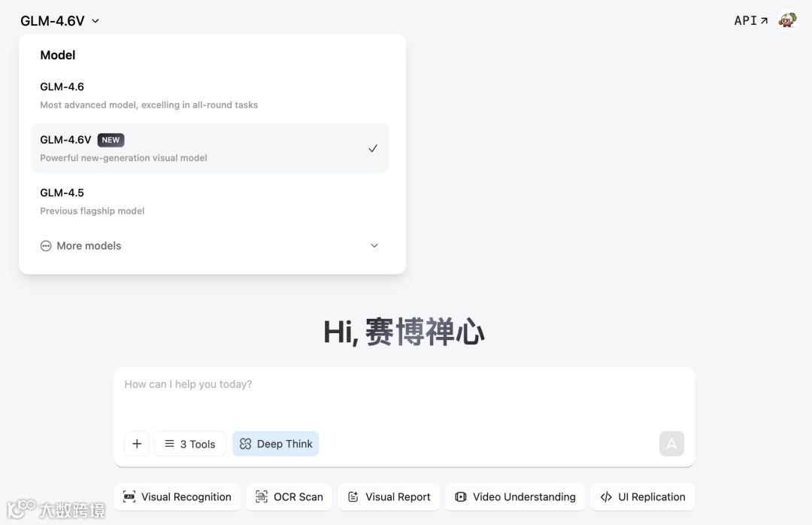Choose the OCR Scan shortcut

click(x=289, y=497)
